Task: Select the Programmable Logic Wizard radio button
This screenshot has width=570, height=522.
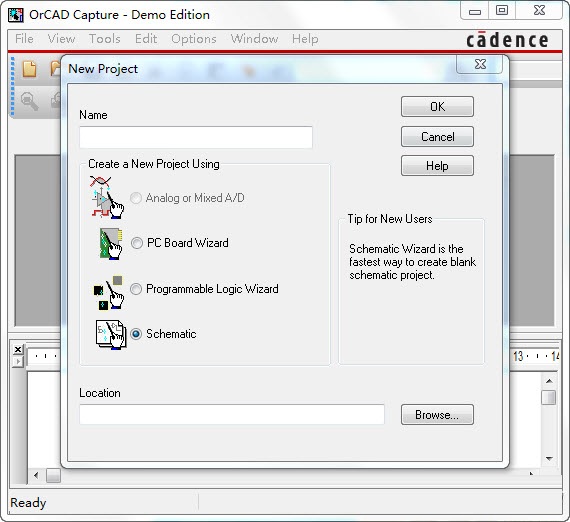Action: [136, 289]
